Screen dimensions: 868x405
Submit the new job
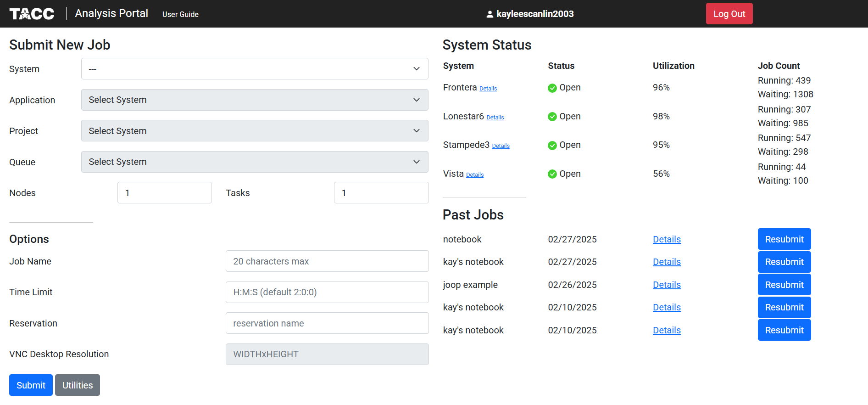(x=31, y=385)
